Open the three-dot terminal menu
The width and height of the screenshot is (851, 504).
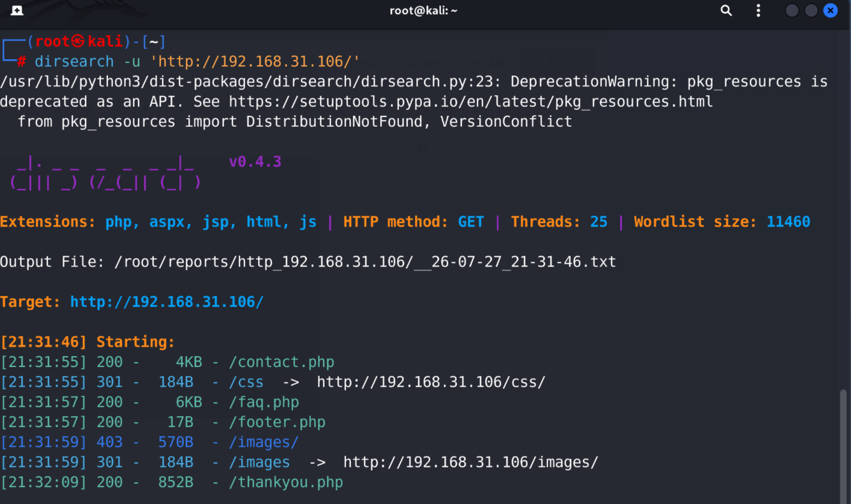pyautogui.click(x=758, y=10)
